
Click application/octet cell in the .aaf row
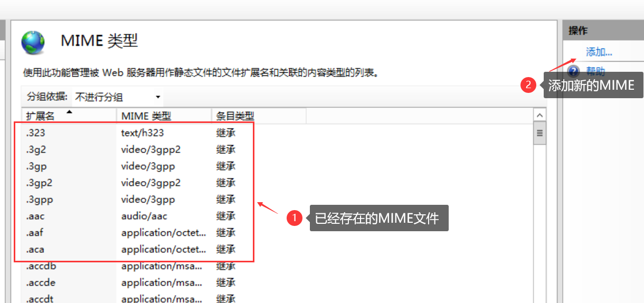(x=164, y=233)
